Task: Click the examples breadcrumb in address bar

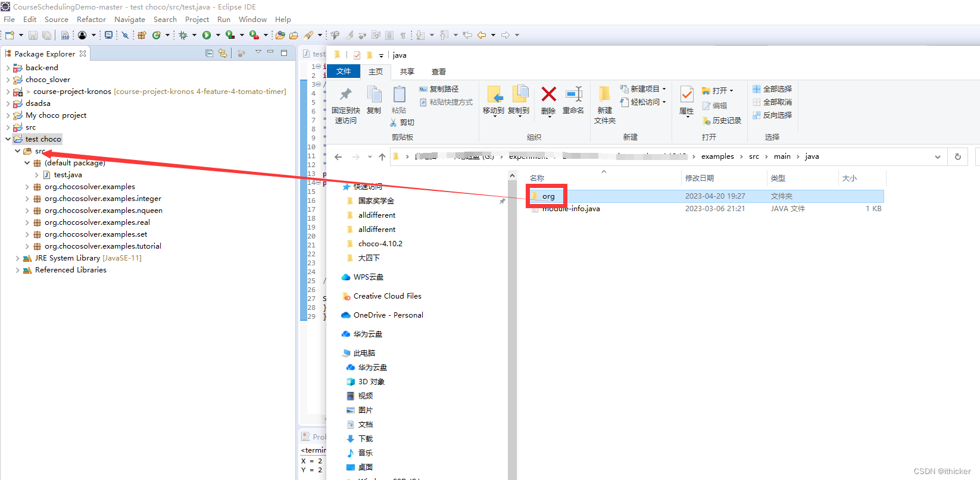Action: pos(717,156)
